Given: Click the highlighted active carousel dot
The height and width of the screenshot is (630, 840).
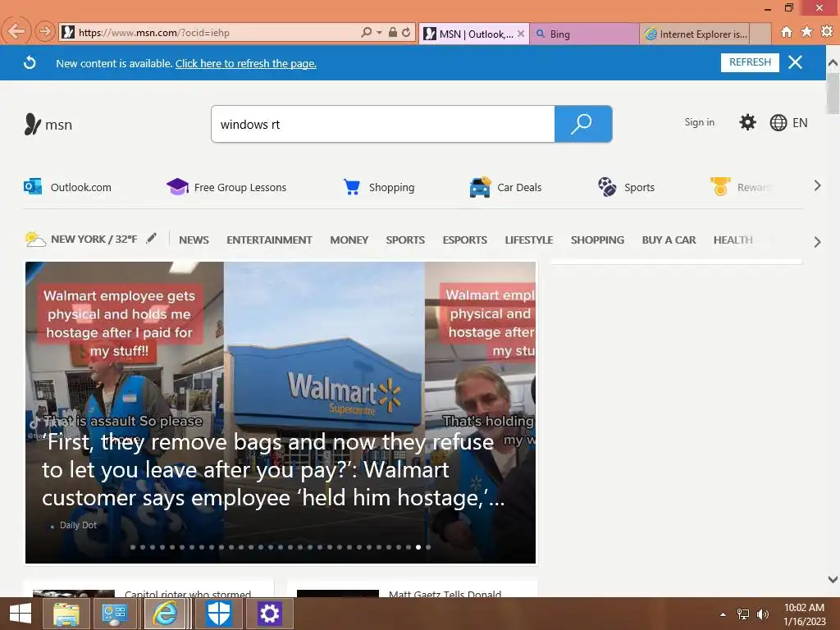Looking at the screenshot, I should tap(418, 547).
